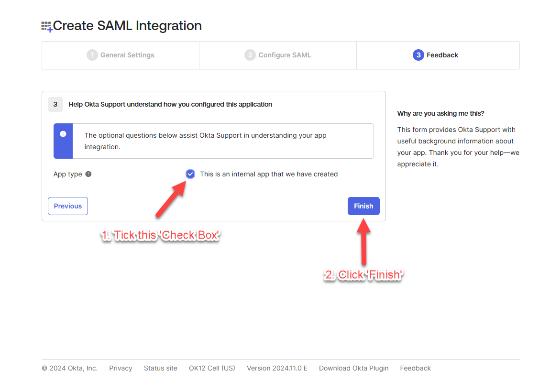The image size is (539, 392).
Task: Open the Privacy footer link
Action: click(121, 368)
